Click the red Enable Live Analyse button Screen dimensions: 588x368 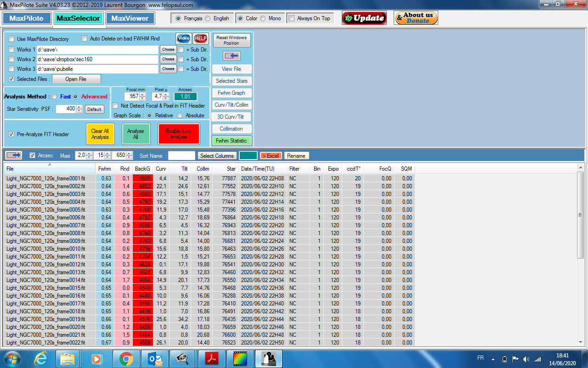point(179,134)
